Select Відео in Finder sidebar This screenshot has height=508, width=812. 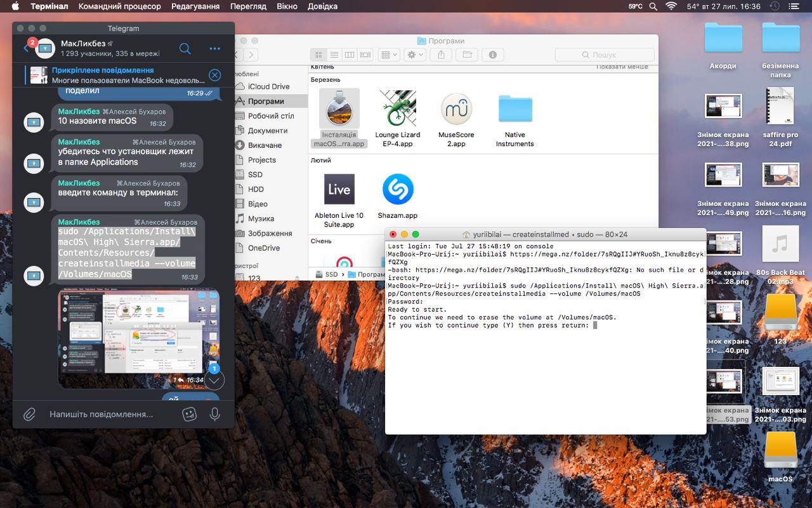258,204
